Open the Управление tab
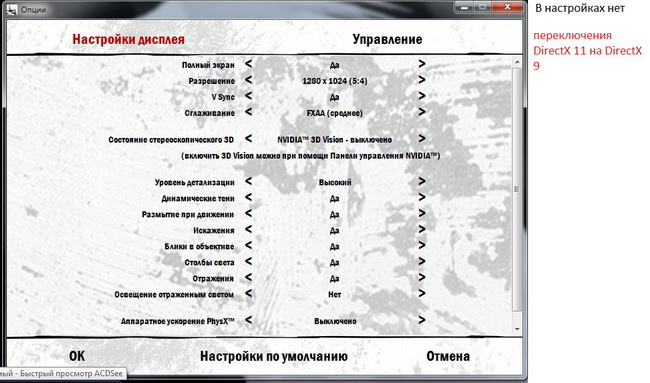The image size is (650, 383). point(387,39)
